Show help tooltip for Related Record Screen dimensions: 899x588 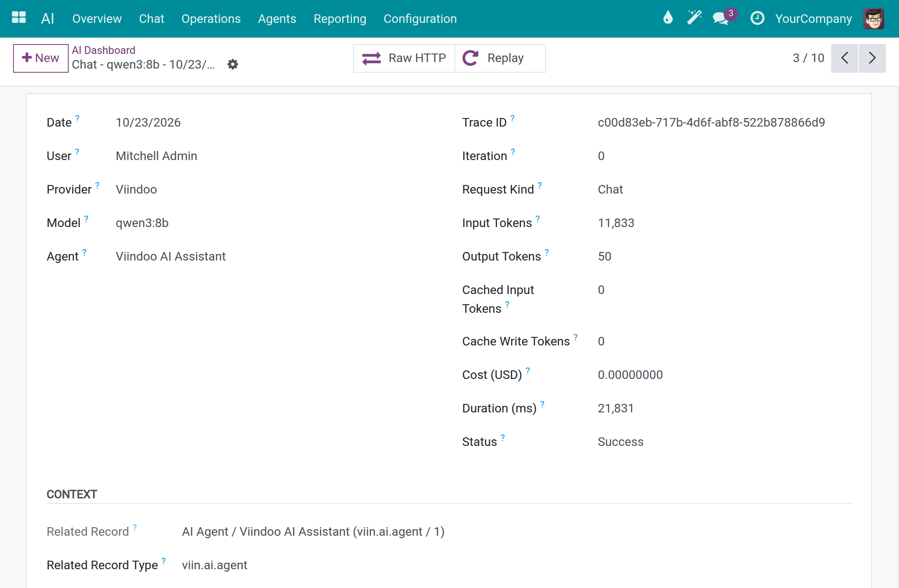click(134, 527)
